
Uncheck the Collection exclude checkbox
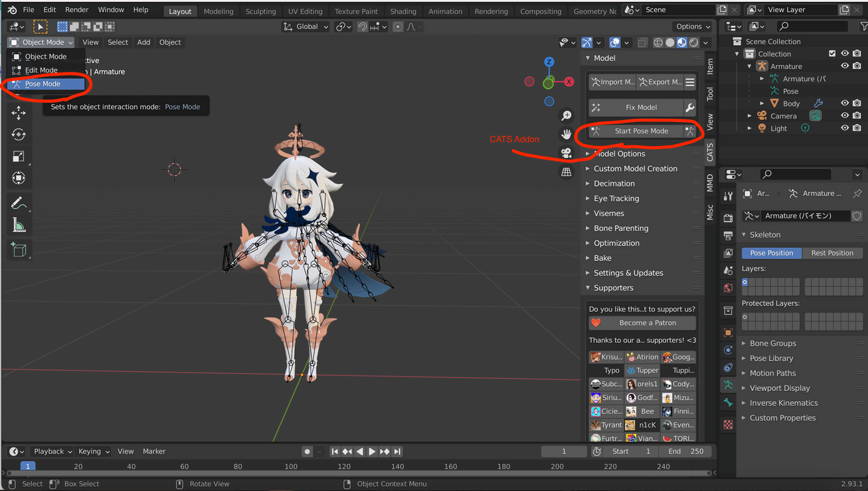pos(832,53)
